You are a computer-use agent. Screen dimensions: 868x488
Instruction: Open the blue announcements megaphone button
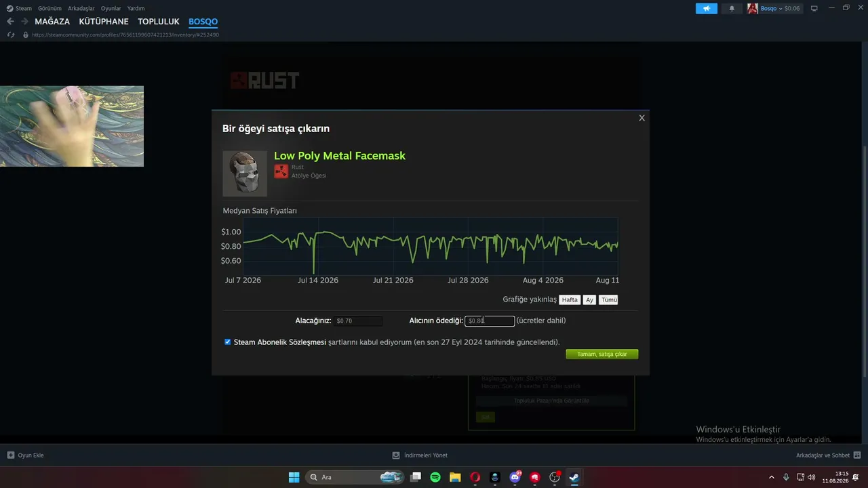click(x=706, y=8)
